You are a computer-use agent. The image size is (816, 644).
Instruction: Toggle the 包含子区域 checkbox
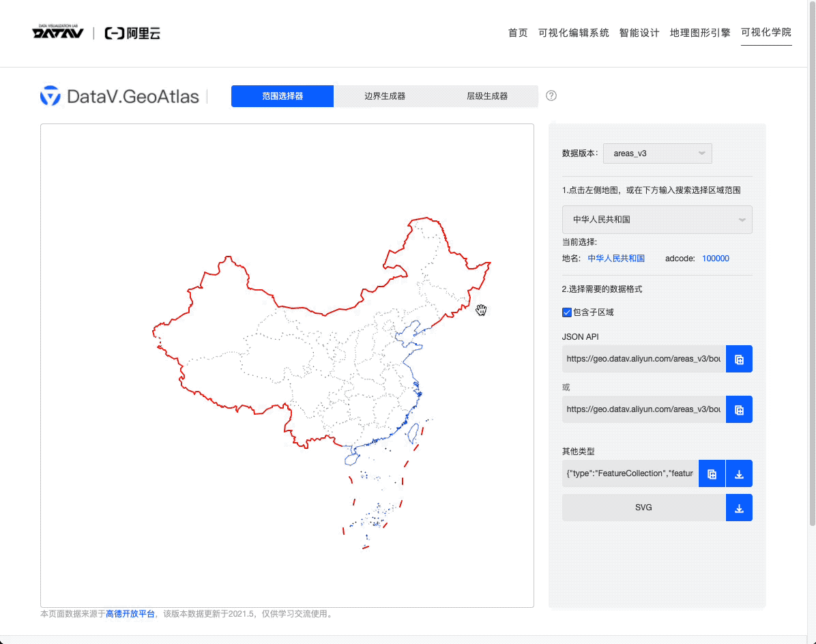coord(567,312)
